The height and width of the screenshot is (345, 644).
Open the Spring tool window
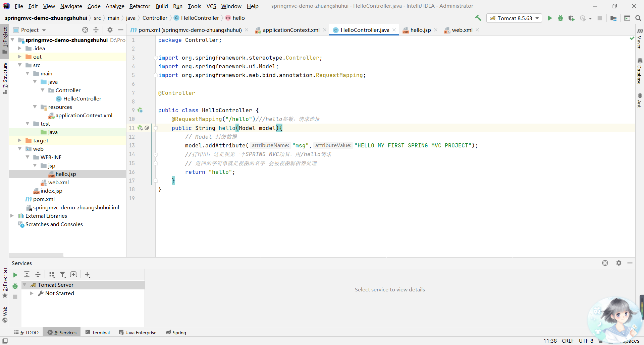click(176, 332)
